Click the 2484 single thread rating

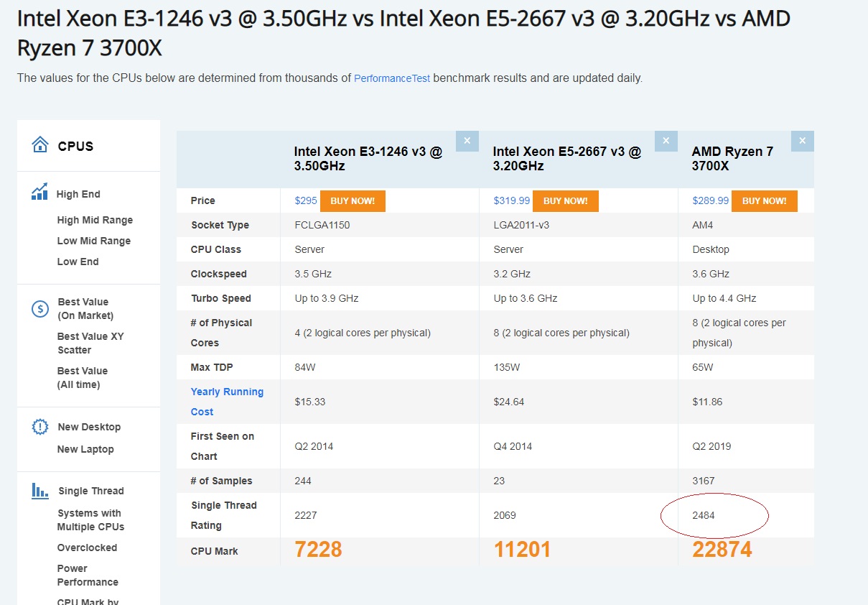pyautogui.click(x=704, y=515)
